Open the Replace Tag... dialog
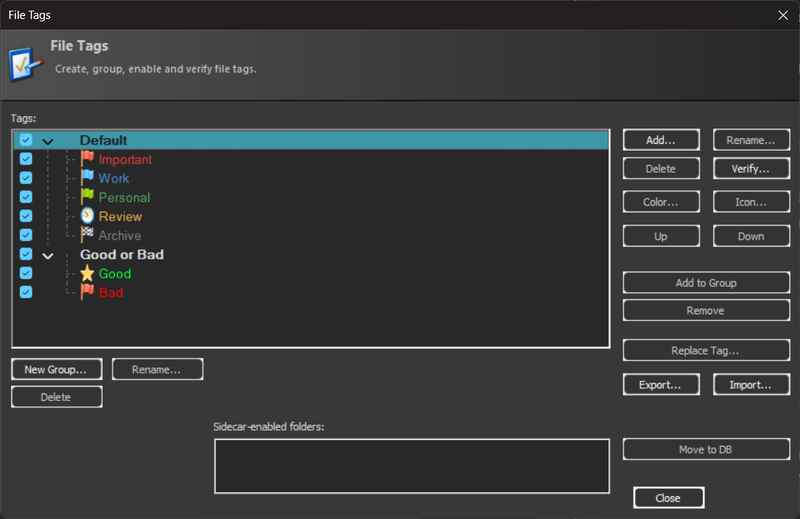Screen dimensions: 800x519 pyautogui.click(x=706, y=351)
